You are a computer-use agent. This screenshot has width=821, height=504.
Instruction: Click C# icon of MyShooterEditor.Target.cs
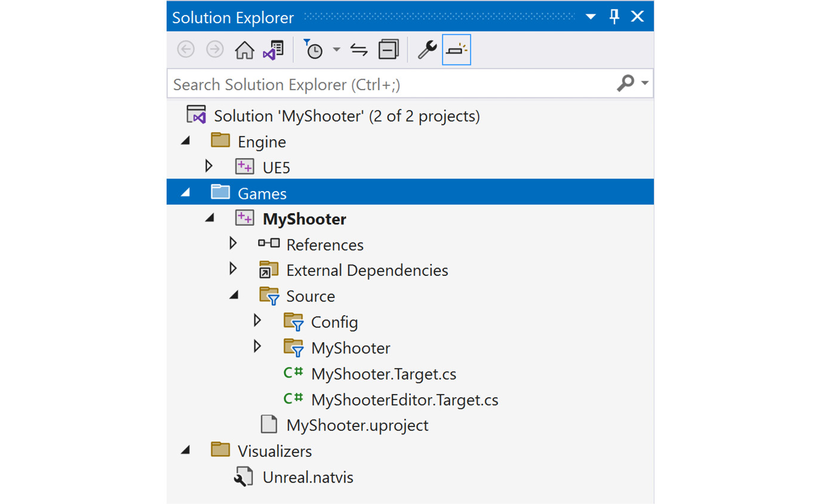293,399
